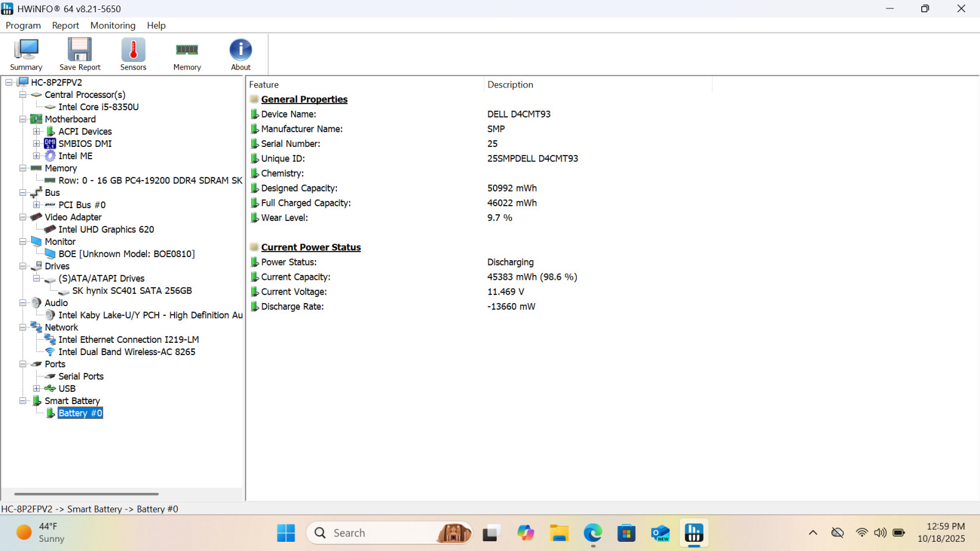Click the 11.469 V voltage value
The image size is (980, 551).
click(506, 291)
